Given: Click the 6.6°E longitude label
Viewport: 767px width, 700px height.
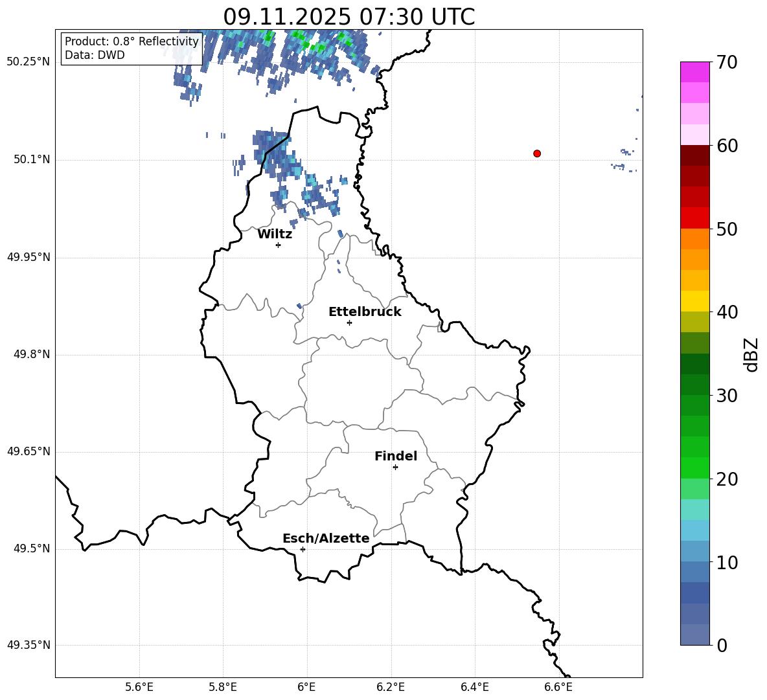Looking at the screenshot, I should (x=558, y=687).
